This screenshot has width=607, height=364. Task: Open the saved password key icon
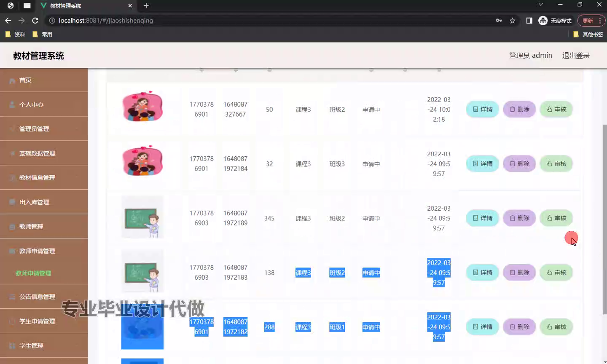(499, 20)
